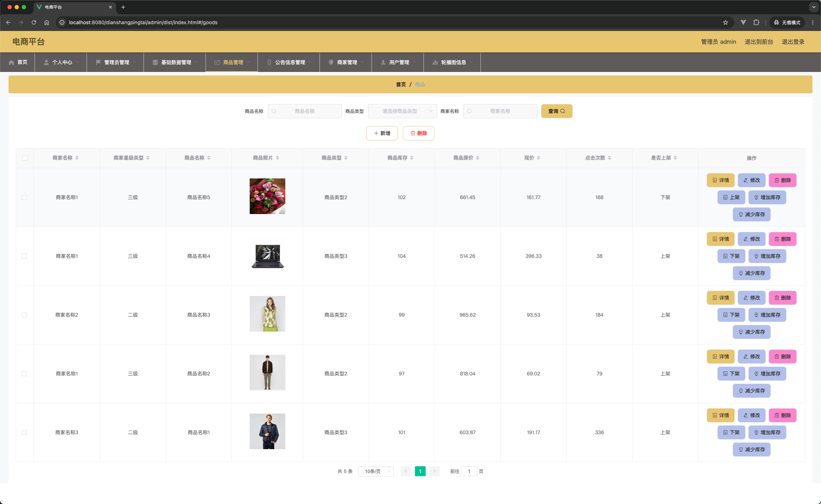Click 首页 home nav item
This screenshot has width=821, height=504.
(18, 62)
